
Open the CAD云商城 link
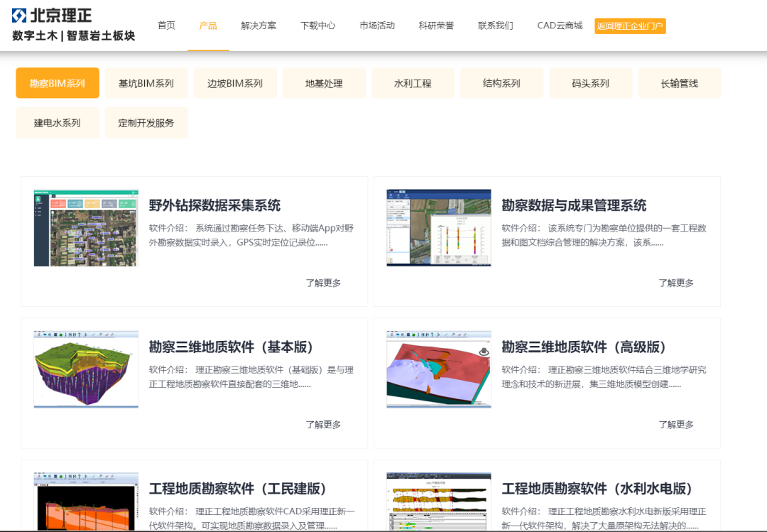560,26
